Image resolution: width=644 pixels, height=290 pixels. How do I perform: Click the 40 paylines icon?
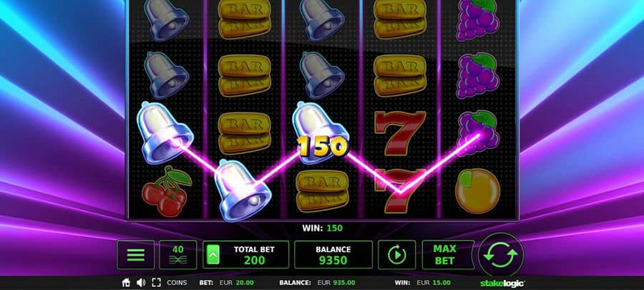point(178,255)
